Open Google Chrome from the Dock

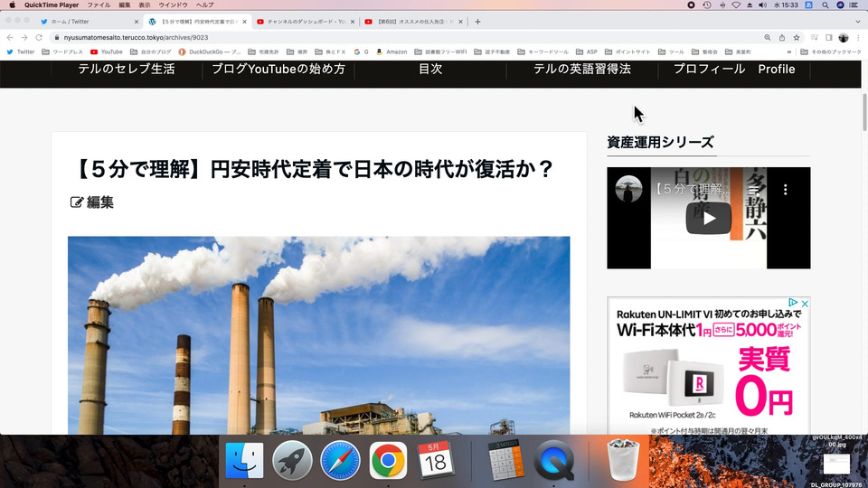pyautogui.click(x=388, y=460)
